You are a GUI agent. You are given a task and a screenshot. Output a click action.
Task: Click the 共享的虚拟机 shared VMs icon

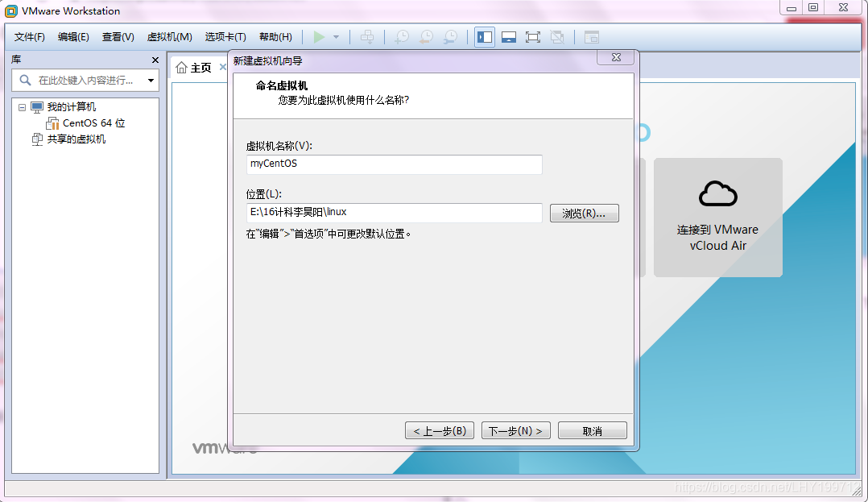coord(36,139)
